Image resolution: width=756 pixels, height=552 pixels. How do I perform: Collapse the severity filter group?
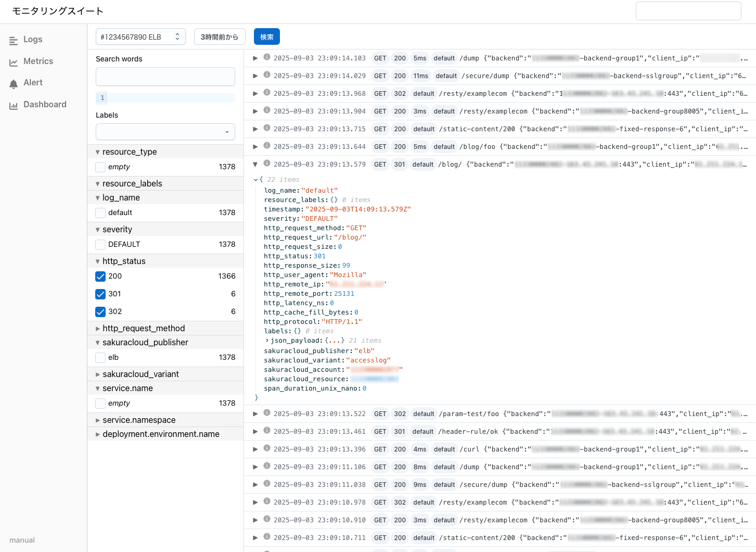(98, 230)
